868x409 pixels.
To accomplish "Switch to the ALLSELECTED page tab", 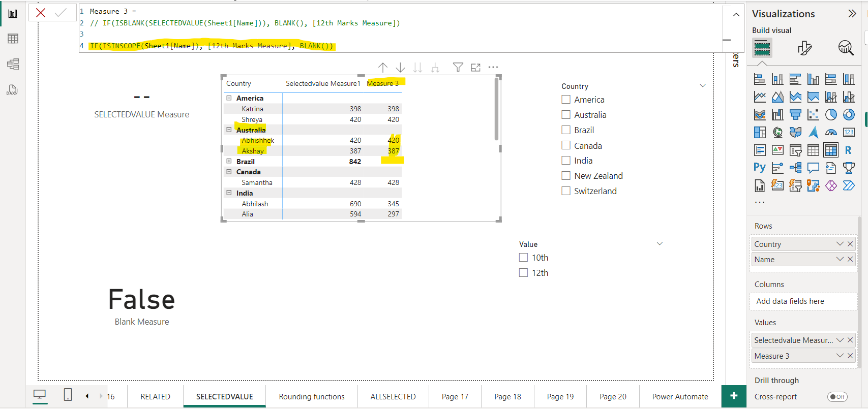I will click(x=393, y=397).
